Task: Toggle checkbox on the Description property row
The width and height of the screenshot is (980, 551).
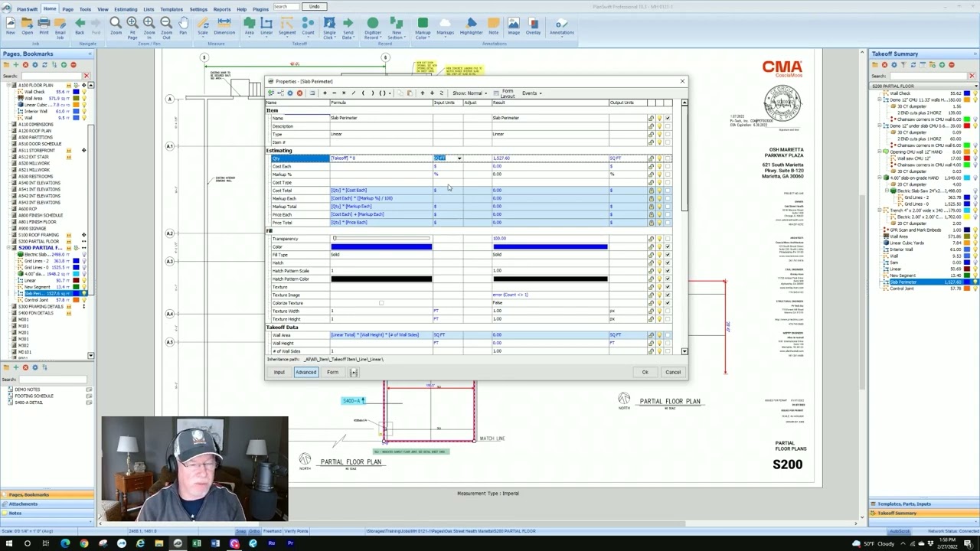Action: (668, 126)
